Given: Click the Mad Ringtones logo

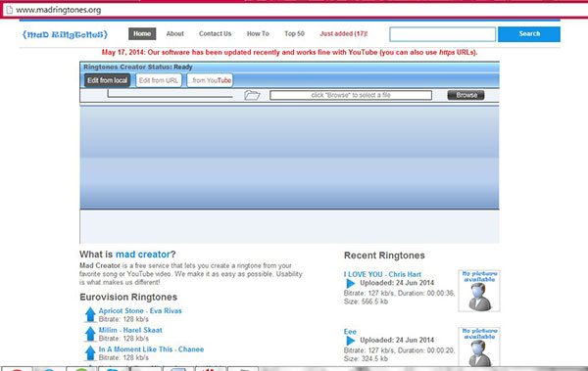Looking at the screenshot, I should click(x=65, y=34).
